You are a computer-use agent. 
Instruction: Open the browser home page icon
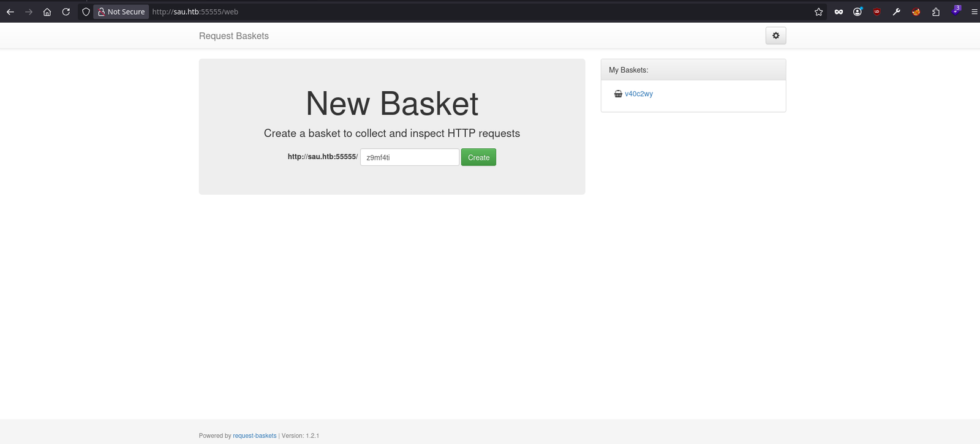[x=47, y=12]
